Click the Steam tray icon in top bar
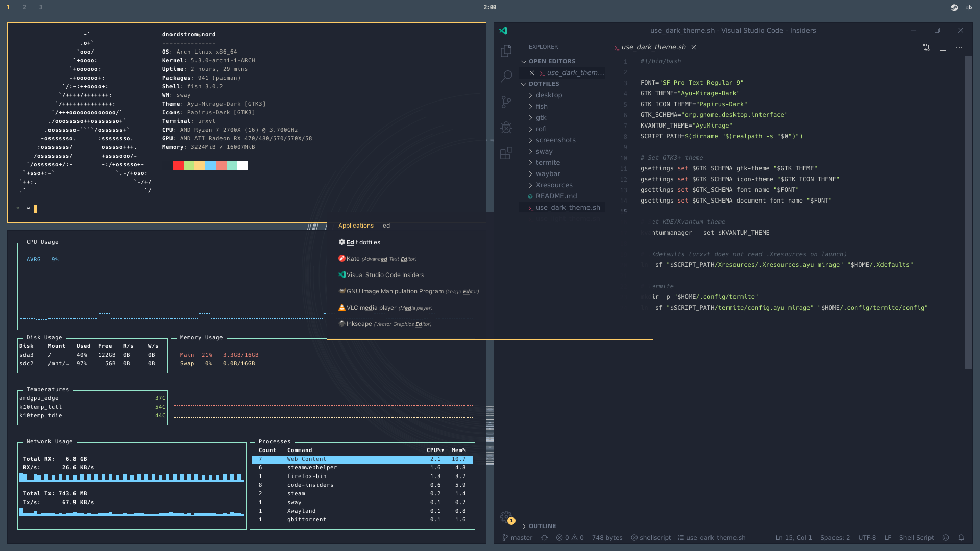 (x=954, y=7)
